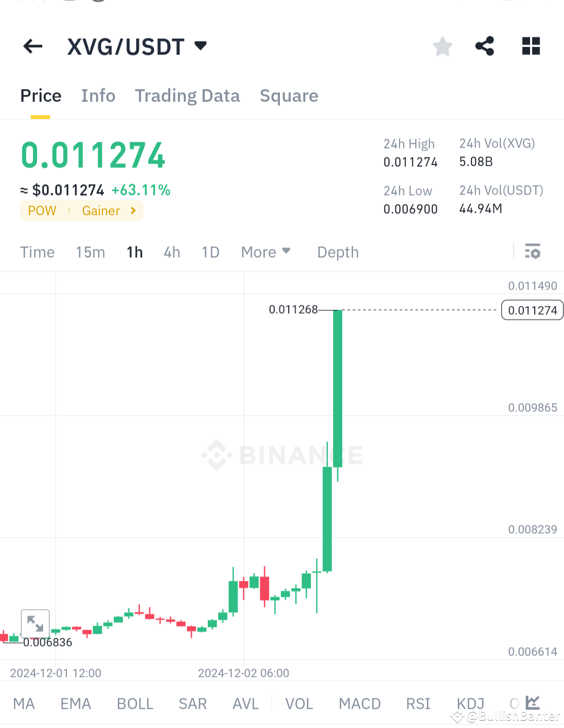Toggle the MACD indicator
This screenshot has height=728, width=564.
coord(359,703)
